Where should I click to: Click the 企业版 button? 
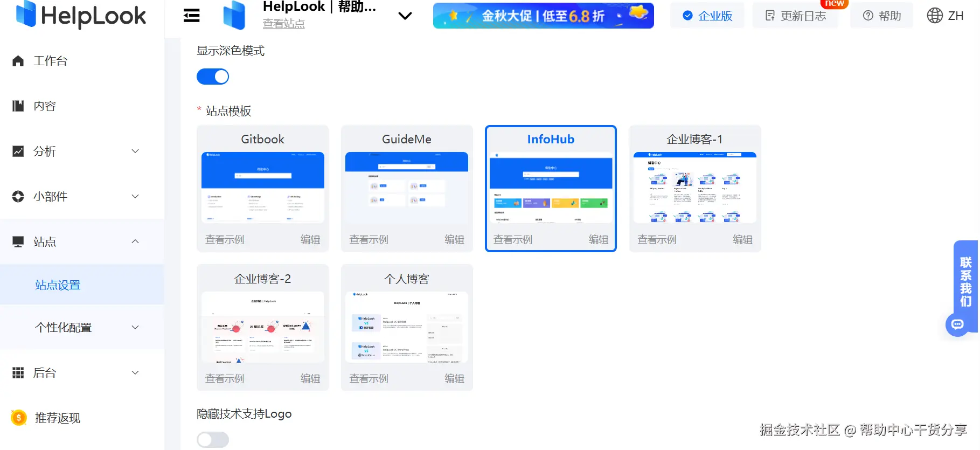coord(707,16)
